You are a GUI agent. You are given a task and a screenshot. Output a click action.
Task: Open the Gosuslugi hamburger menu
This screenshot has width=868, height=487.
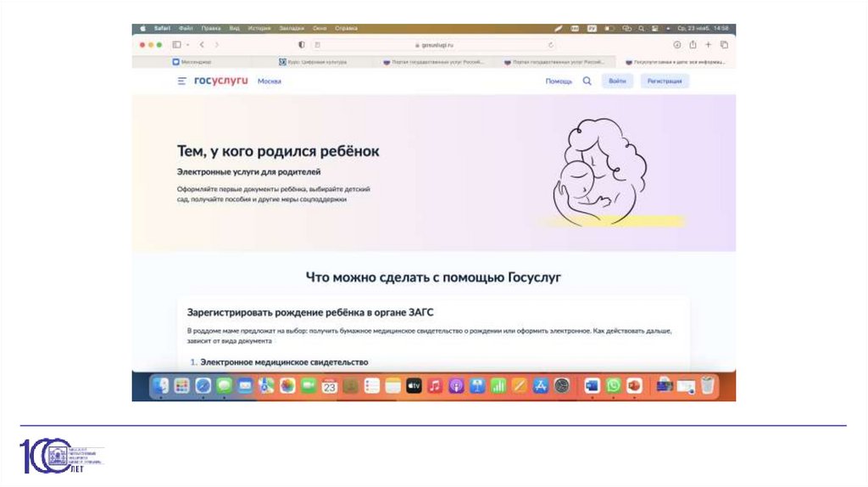click(x=181, y=81)
